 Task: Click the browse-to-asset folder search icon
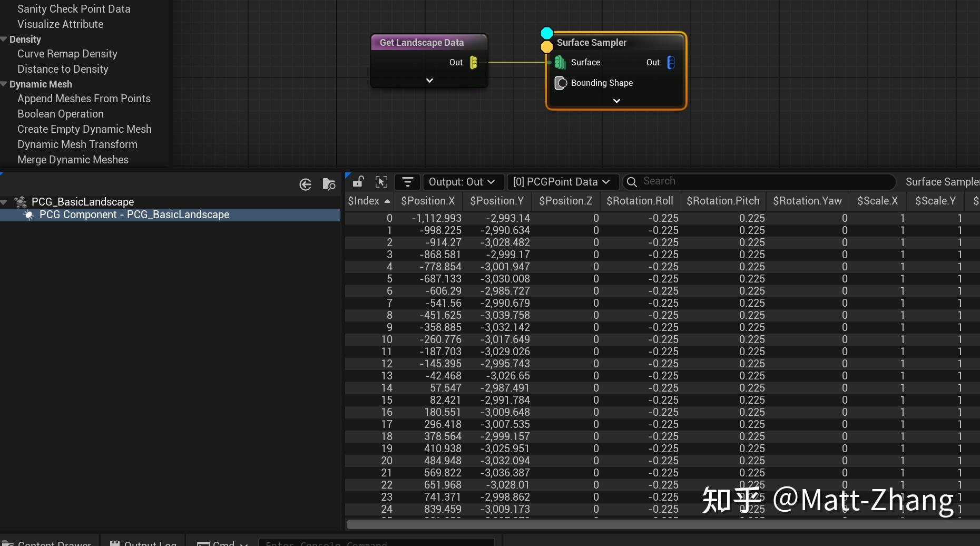(329, 184)
